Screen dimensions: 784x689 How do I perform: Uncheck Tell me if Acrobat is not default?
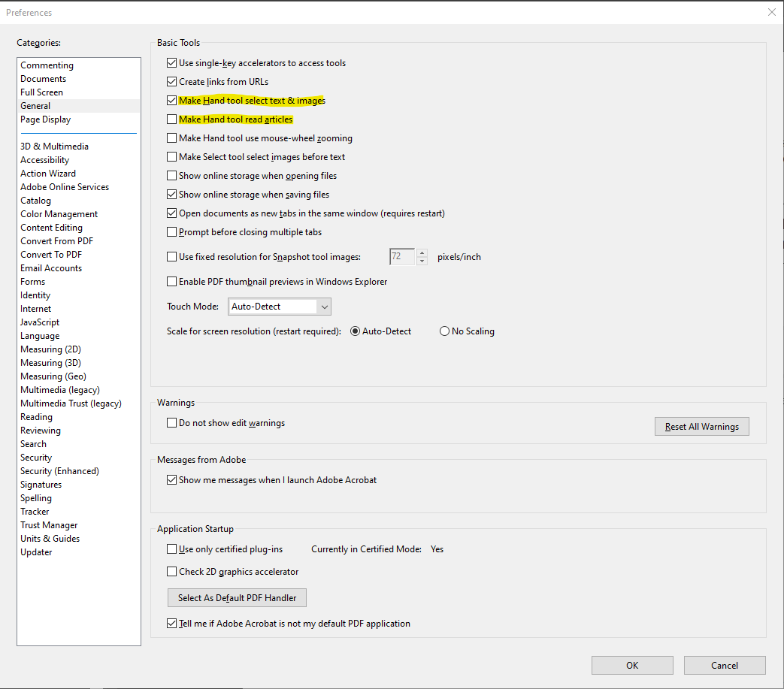(x=171, y=624)
